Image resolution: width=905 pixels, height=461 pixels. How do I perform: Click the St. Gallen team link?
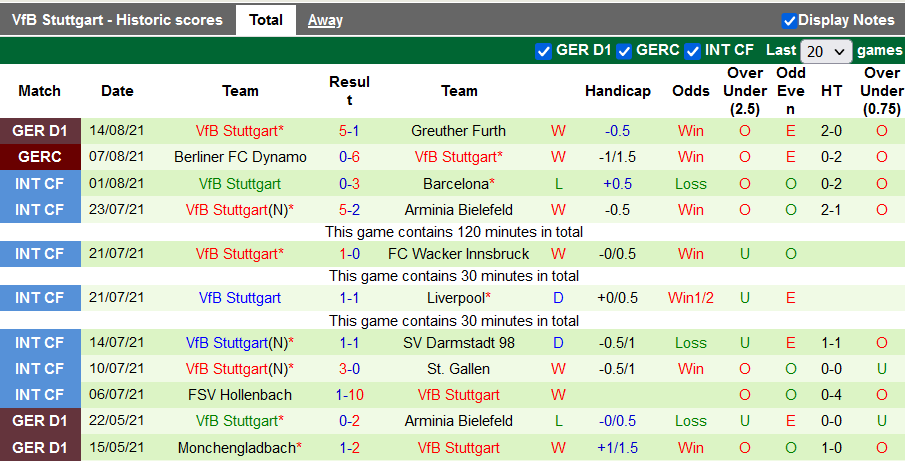pos(458,369)
